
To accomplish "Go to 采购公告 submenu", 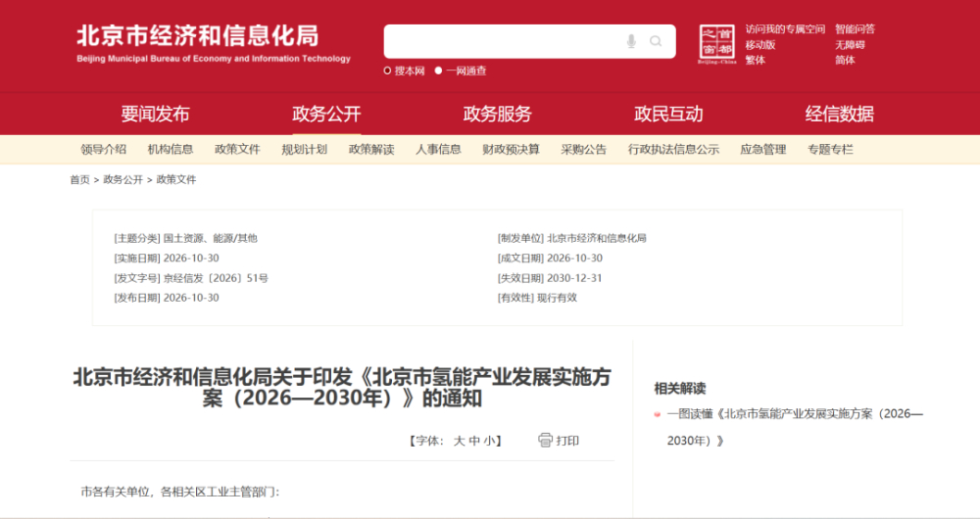I will coord(584,149).
